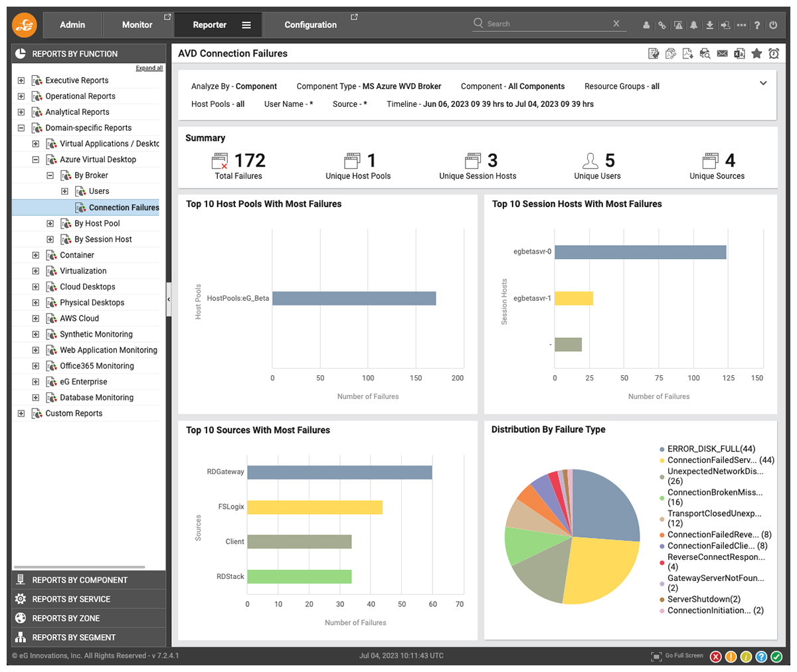Viewport: 797px width, 672px height.
Task: Expand the By Session Host node
Action: coord(50,239)
